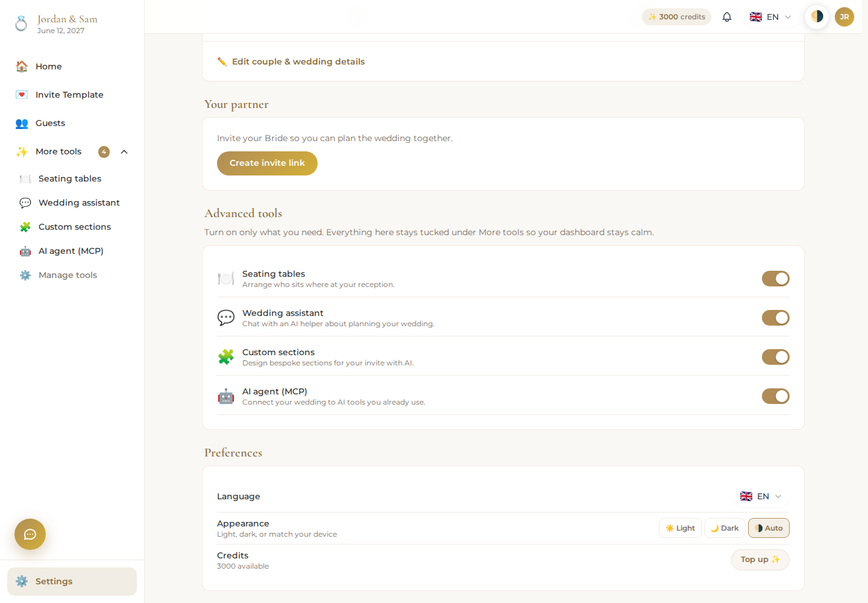Viewport: 868px width, 603px height.
Task: Select Light appearance mode
Action: pyautogui.click(x=681, y=528)
